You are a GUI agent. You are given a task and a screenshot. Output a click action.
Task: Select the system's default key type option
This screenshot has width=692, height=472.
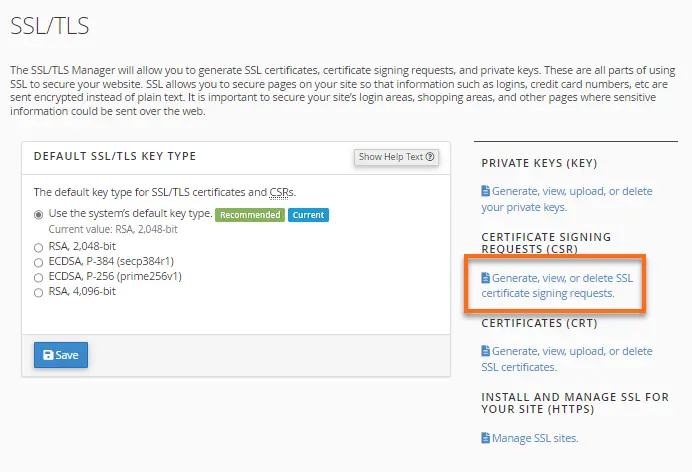click(x=39, y=214)
